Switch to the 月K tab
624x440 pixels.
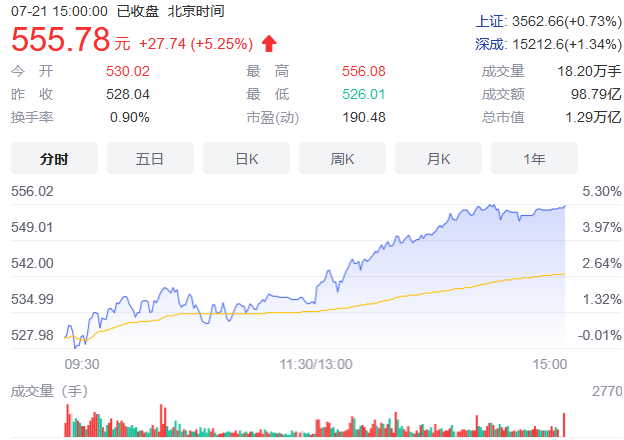439,158
